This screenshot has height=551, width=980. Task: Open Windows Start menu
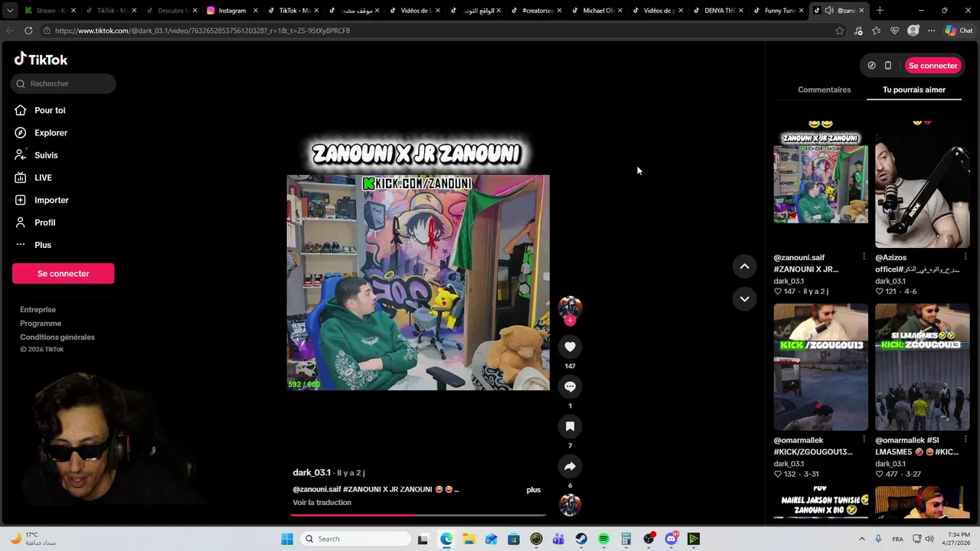tap(287, 539)
